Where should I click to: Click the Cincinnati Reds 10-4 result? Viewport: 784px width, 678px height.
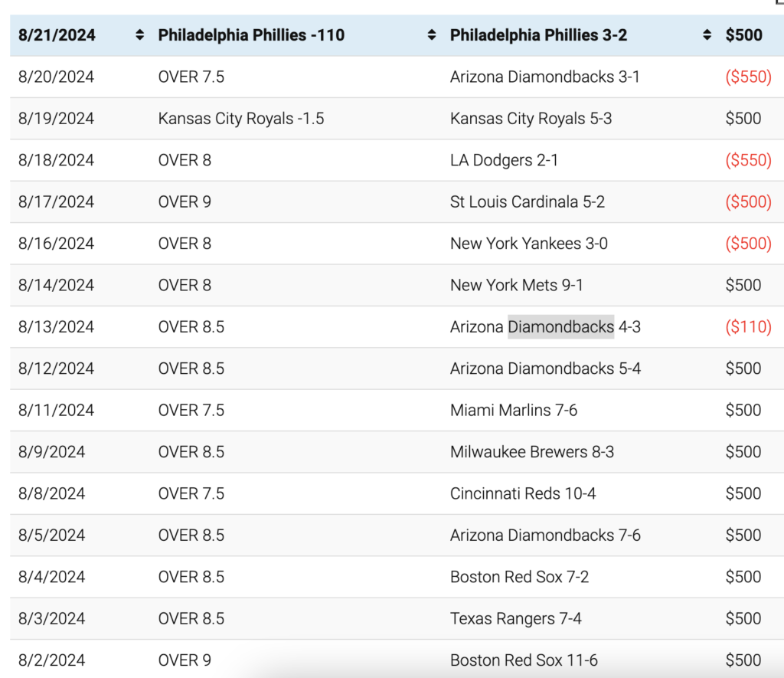pyautogui.click(x=523, y=493)
